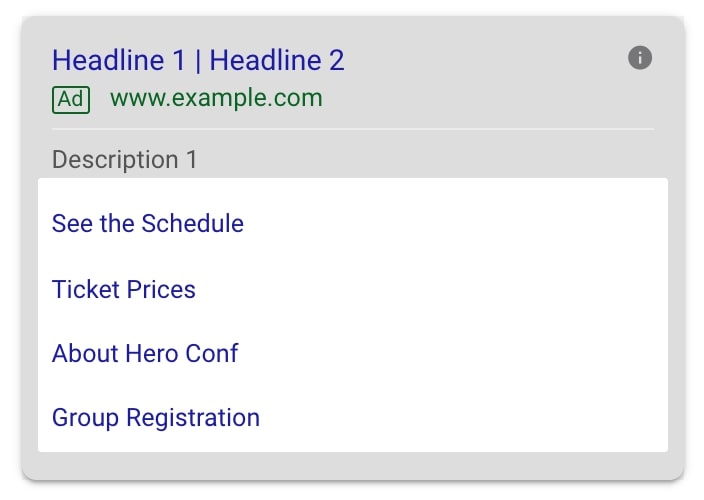704x500 pixels.
Task: Click empty space right of Ticket Prices
Action: pos(431,289)
